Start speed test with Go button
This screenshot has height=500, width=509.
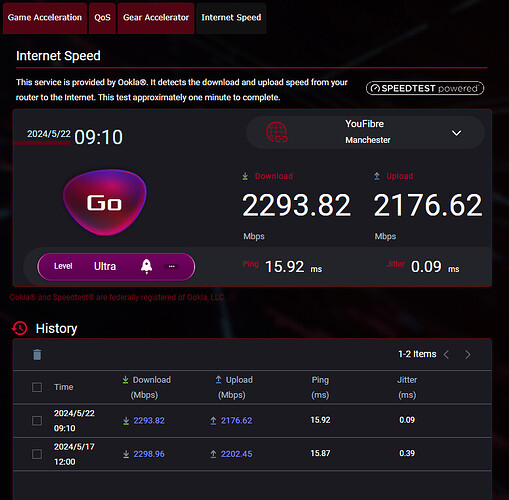pyautogui.click(x=105, y=202)
